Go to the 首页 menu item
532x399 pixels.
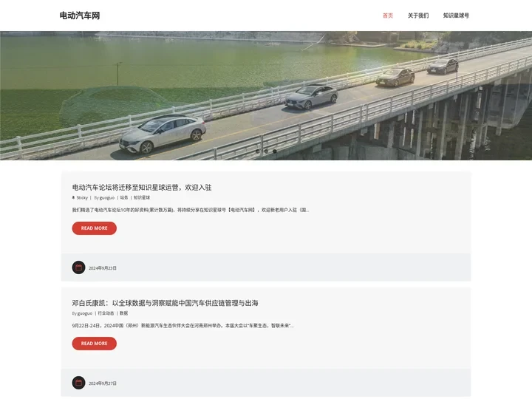388,16
